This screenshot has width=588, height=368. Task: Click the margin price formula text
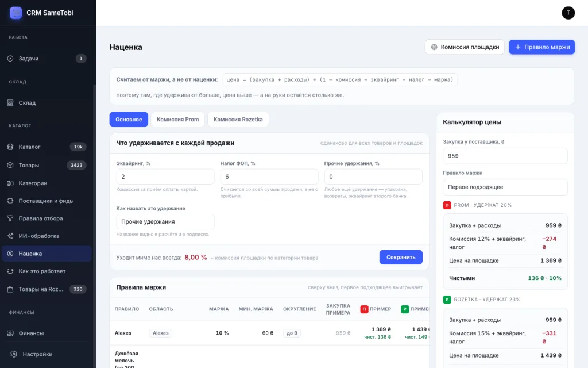coord(340,79)
